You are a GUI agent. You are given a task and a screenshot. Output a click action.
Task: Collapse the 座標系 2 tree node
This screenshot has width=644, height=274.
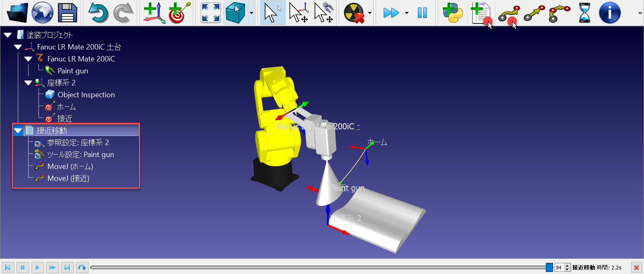(x=28, y=83)
